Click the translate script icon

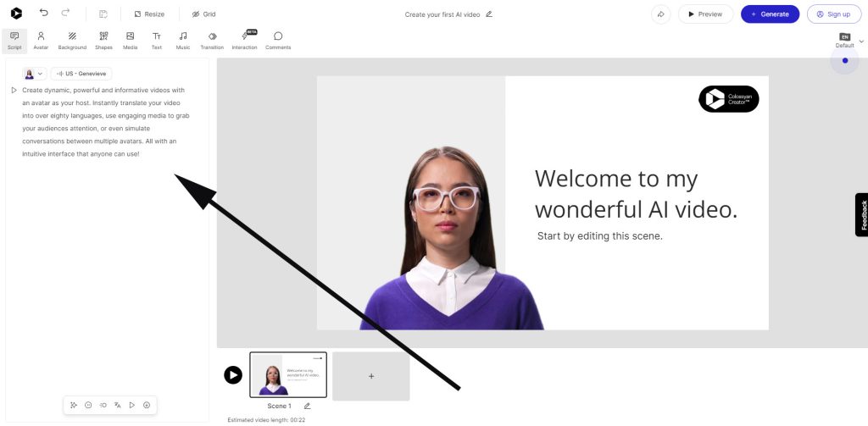pos(117,405)
